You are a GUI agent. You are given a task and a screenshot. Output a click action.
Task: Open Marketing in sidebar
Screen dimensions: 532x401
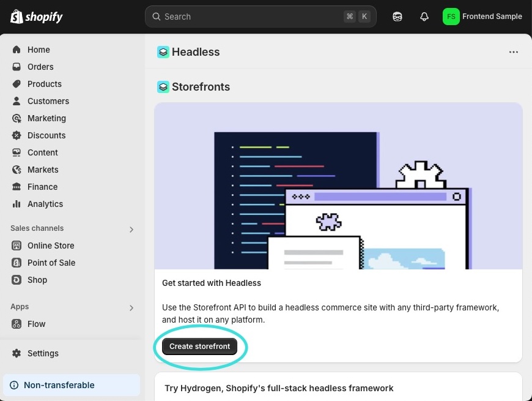[46, 118]
